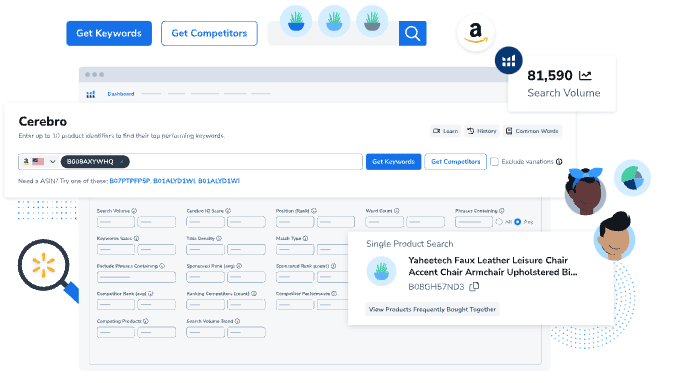696x383 pixels.
Task: Click the large Get Competitors button
Action: (x=209, y=33)
